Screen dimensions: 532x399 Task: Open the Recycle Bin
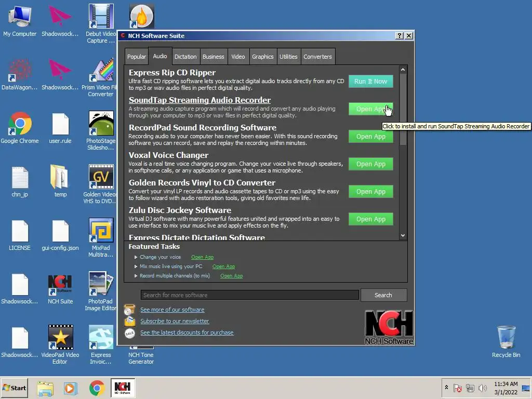tap(506, 342)
